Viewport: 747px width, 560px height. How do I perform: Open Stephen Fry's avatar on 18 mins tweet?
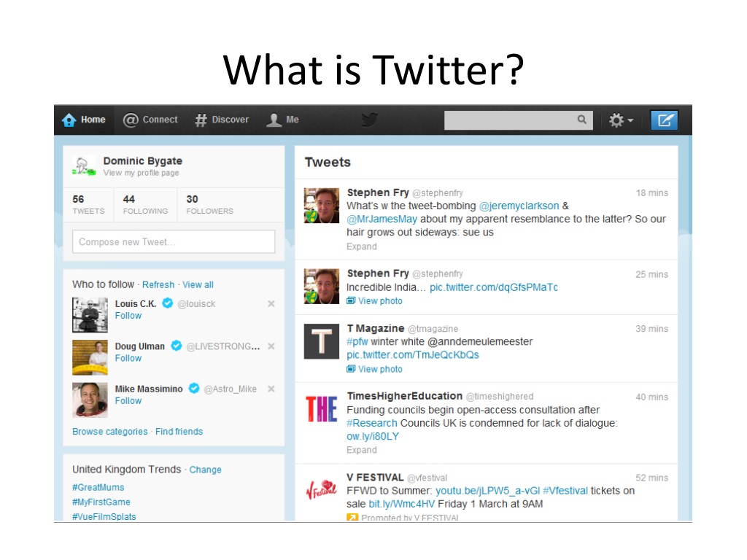(322, 206)
